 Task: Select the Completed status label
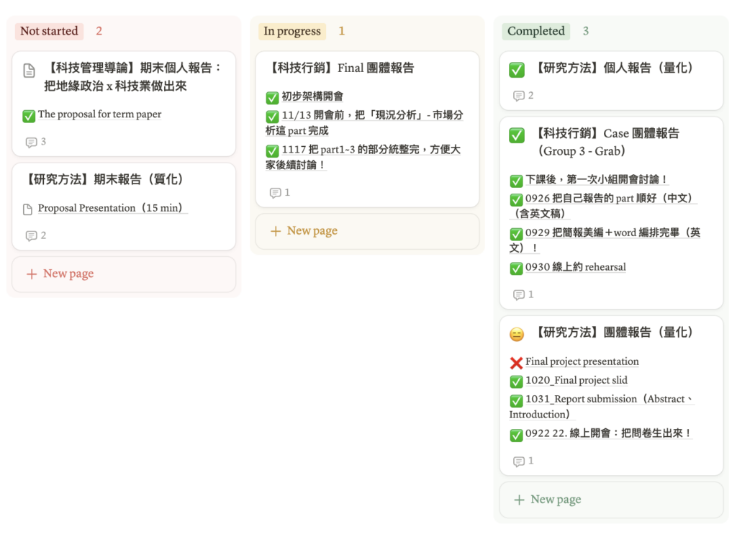[x=535, y=31]
